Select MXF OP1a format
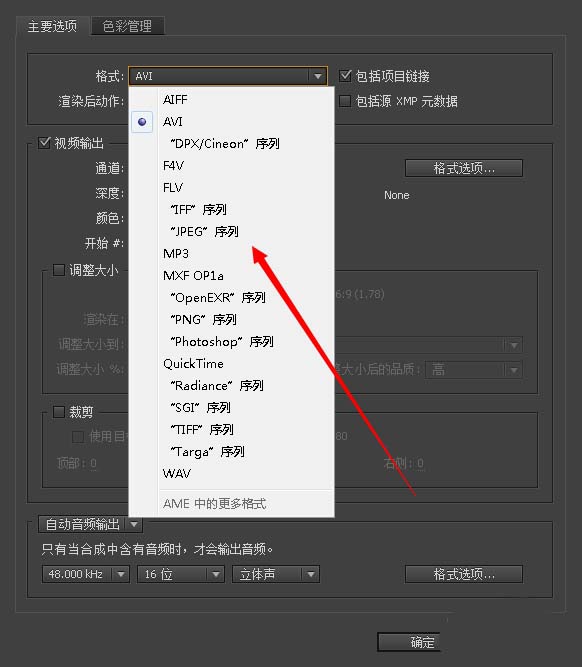 click(x=231, y=276)
